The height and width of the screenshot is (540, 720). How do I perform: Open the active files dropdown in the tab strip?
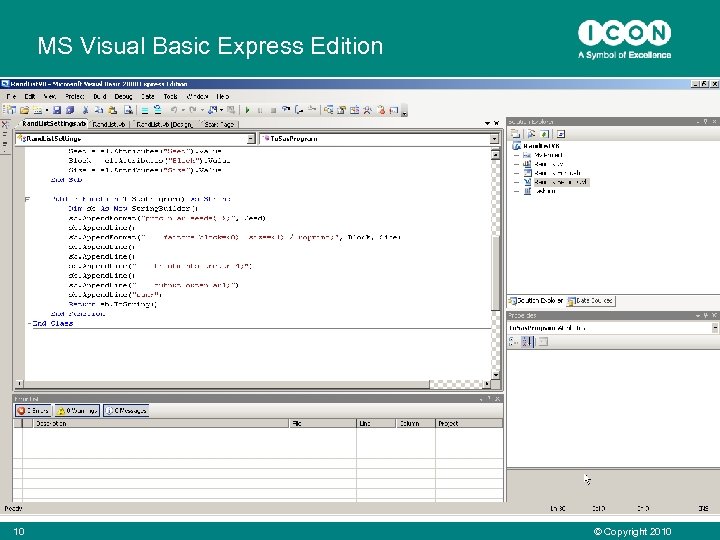click(487, 123)
